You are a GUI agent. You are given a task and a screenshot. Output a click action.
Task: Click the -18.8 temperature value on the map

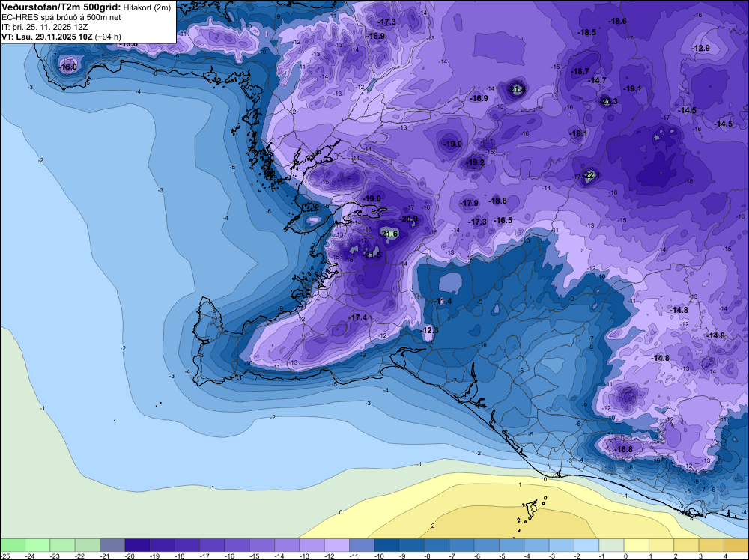pos(498,201)
